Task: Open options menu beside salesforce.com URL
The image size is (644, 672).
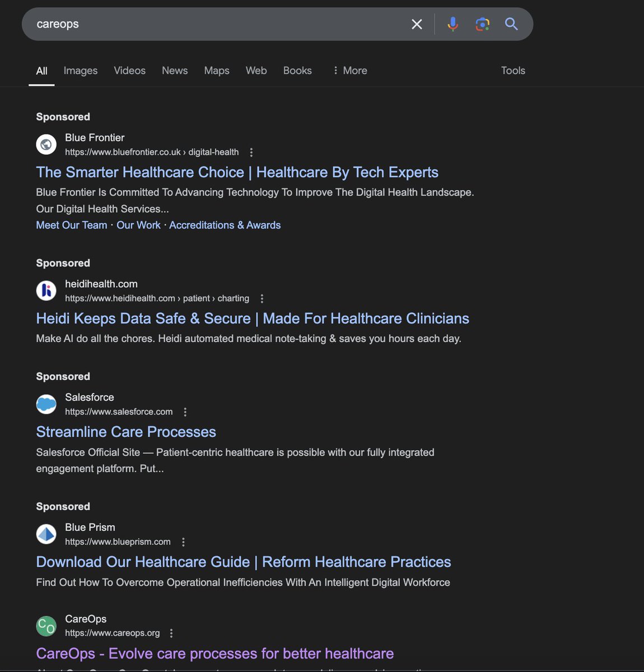Action: tap(185, 412)
